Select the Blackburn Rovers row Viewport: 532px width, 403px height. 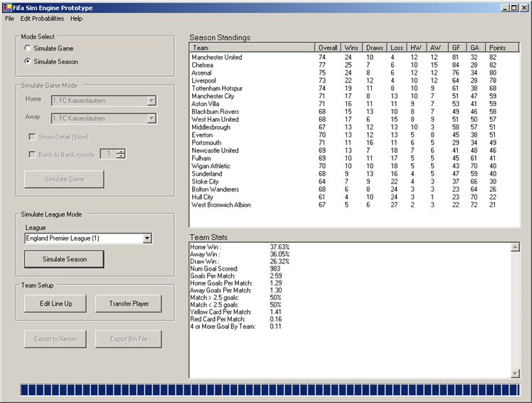pyautogui.click(x=354, y=112)
